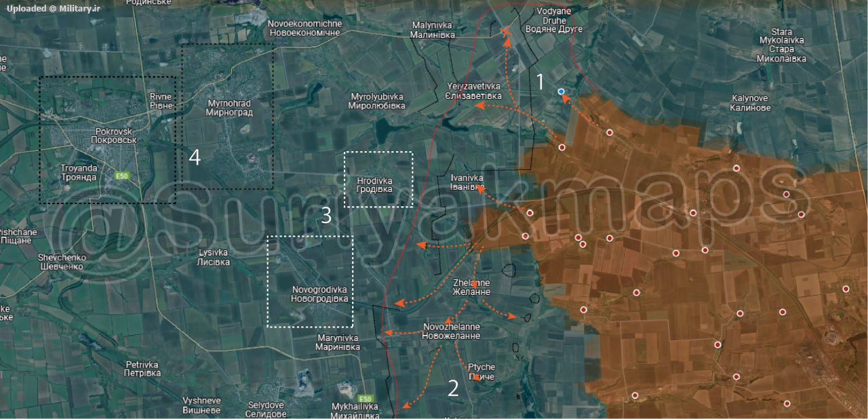
Task: Select the Yelyzavetivka label
Action: tap(474, 91)
